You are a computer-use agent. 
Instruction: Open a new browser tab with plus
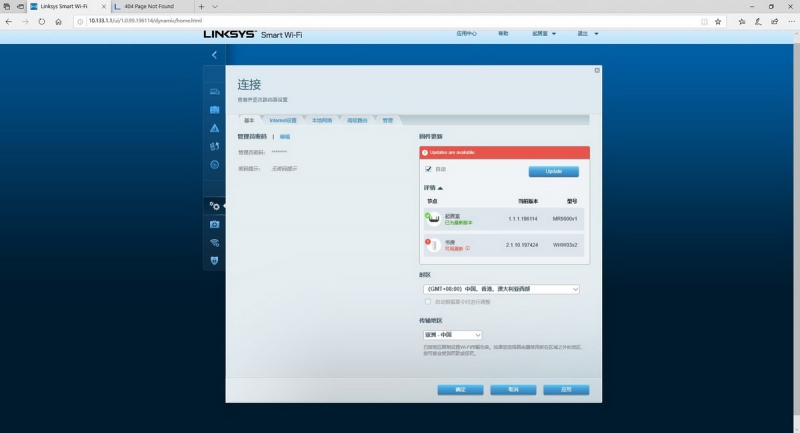click(x=202, y=7)
